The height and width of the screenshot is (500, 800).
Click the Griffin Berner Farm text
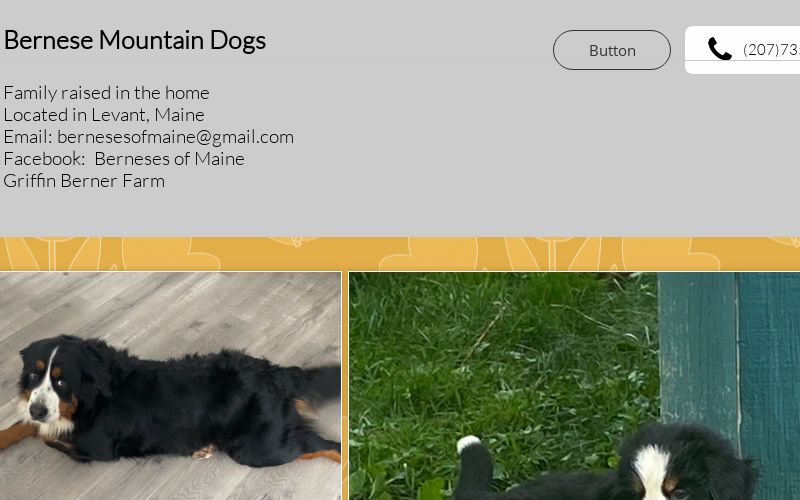(84, 181)
